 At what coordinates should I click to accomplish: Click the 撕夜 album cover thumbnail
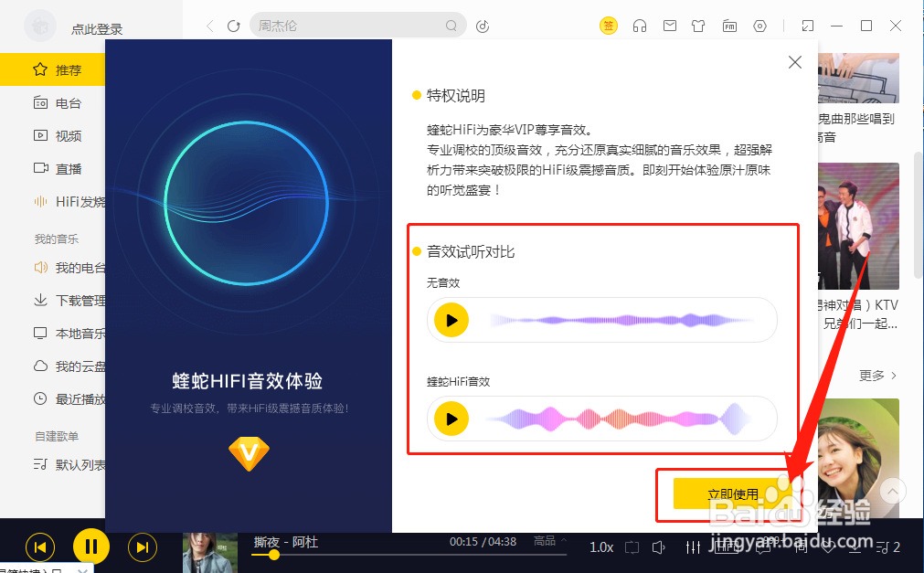coord(210,553)
